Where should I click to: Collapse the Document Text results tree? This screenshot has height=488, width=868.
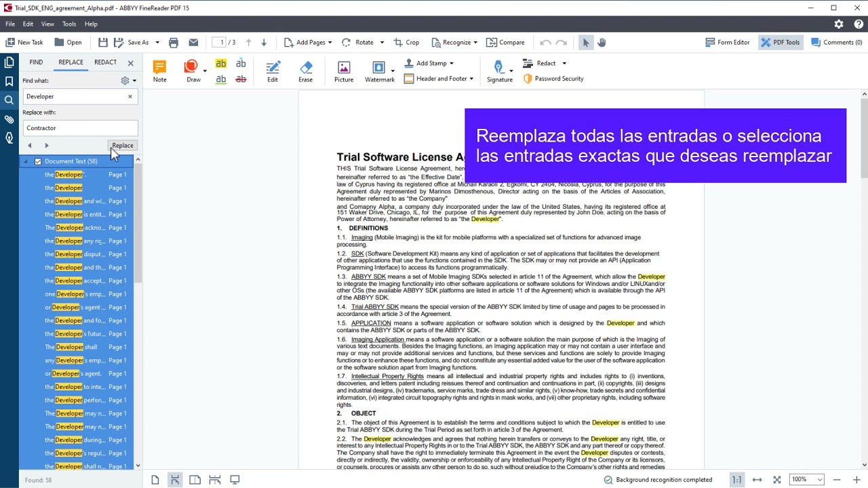pos(26,161)
